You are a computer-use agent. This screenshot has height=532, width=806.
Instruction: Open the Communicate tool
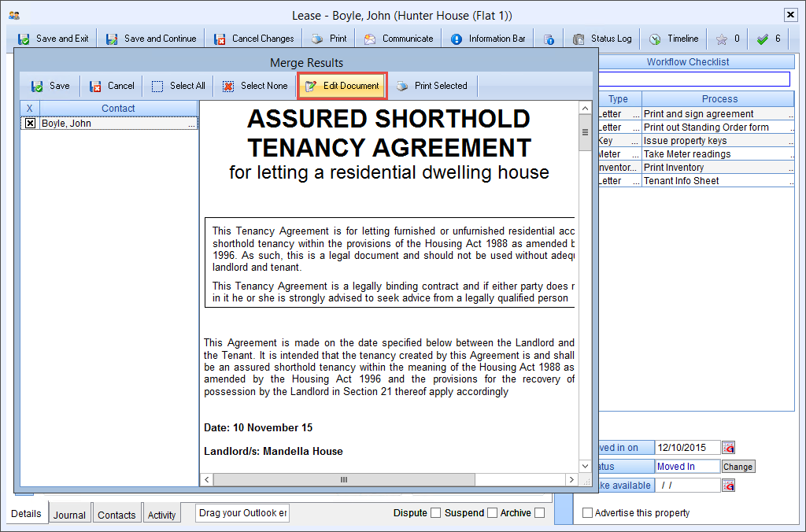[399, 39]
